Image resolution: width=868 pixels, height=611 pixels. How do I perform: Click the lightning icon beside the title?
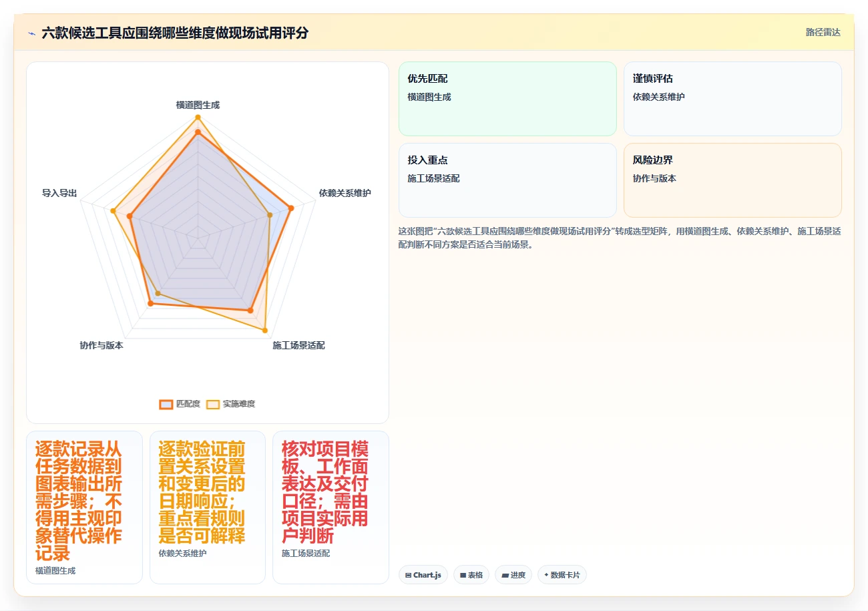coord(31,33)
